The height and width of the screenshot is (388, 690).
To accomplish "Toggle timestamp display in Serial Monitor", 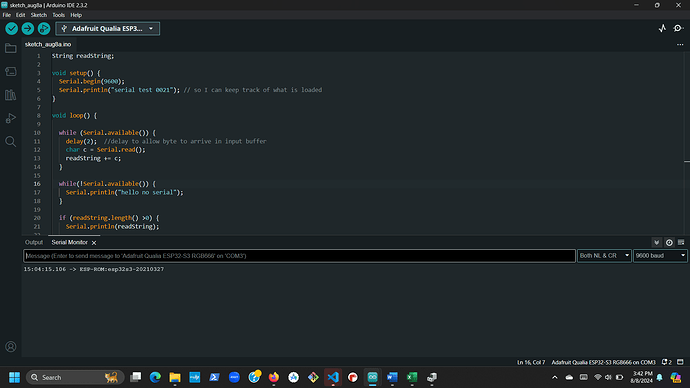I will [669, 242].
